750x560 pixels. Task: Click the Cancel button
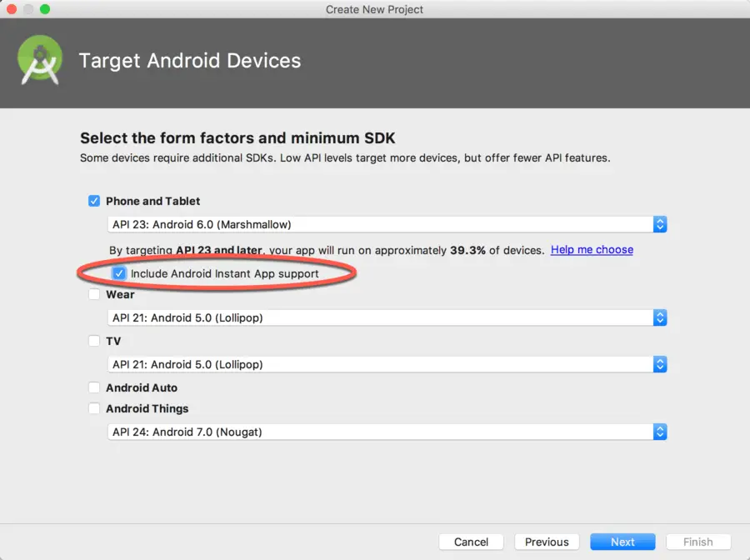tap(471, 542)
